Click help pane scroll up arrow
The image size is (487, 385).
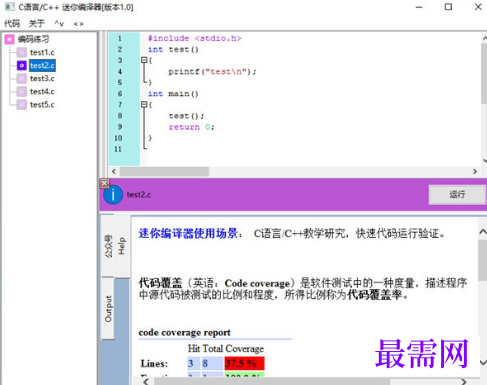tap(483, 232)
